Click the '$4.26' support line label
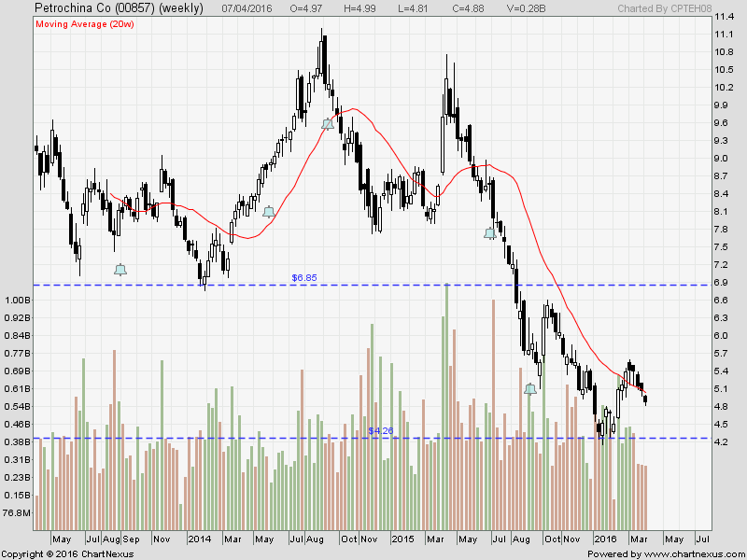Viewport: 747px width, 560px height. (x=381, y=431)
